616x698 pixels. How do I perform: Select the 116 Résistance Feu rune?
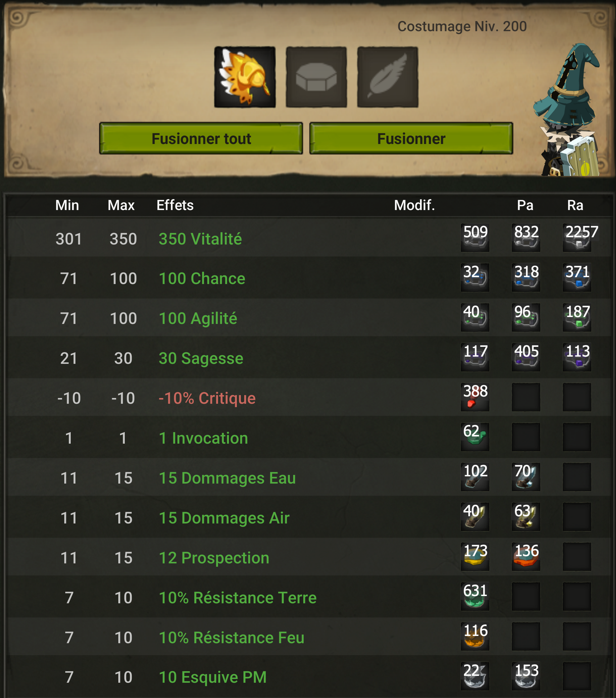475,637
